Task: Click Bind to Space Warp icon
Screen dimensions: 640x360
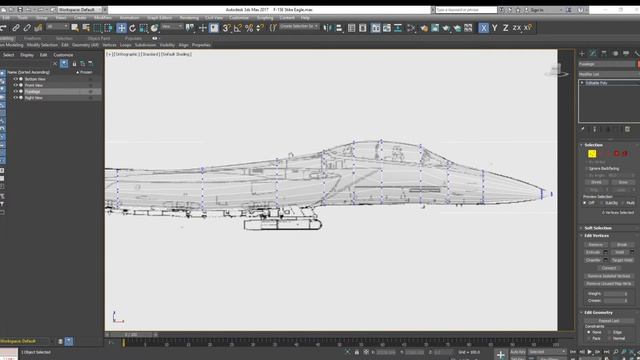Action: click(x=38, y=28)
